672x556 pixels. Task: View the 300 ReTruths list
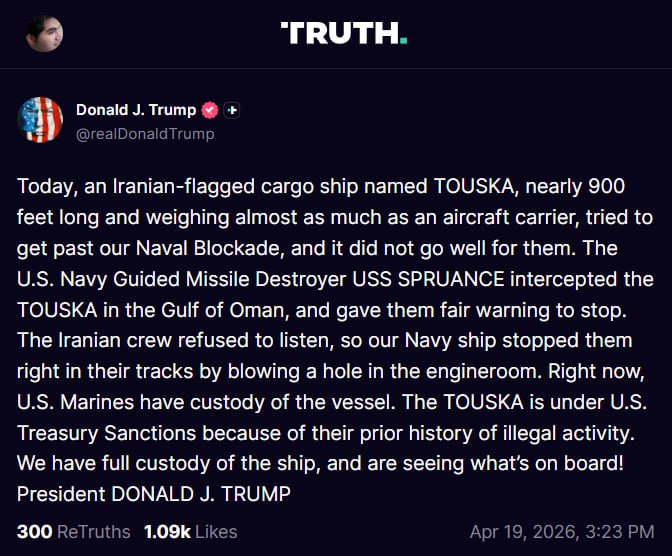[x=74, y=531]
